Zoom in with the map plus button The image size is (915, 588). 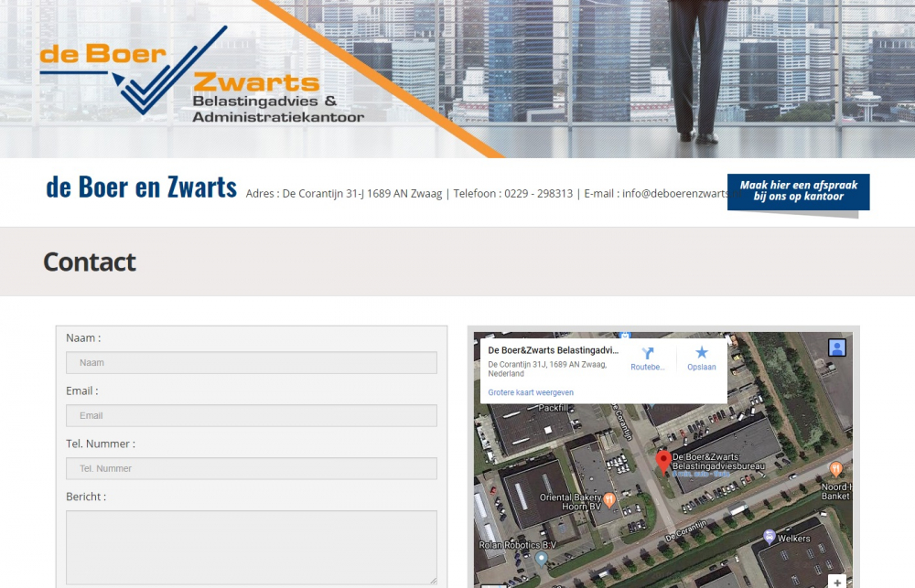point(837,583)
